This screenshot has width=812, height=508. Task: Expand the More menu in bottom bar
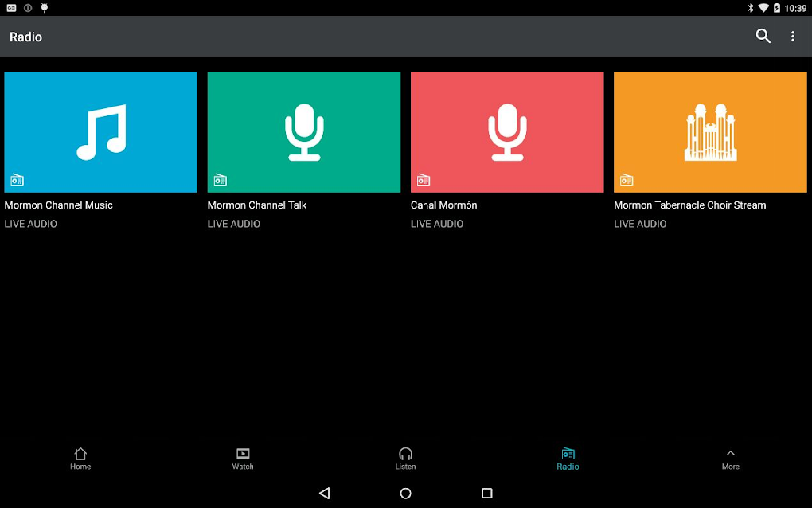[x=730, y=459]
